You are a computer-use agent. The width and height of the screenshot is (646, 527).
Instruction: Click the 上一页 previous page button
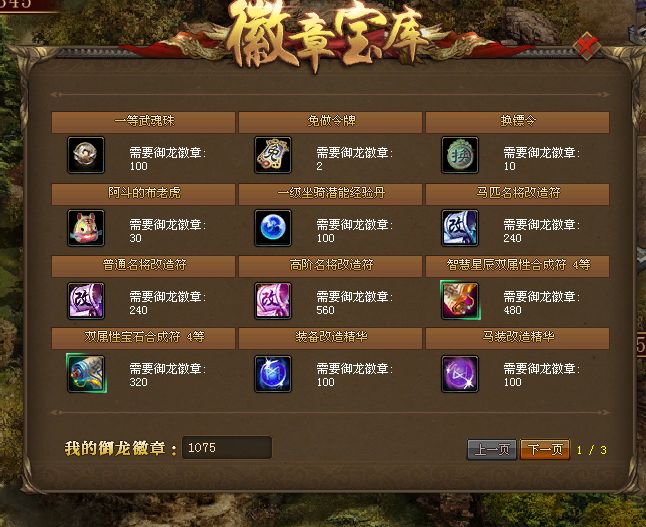coord(492,449)
